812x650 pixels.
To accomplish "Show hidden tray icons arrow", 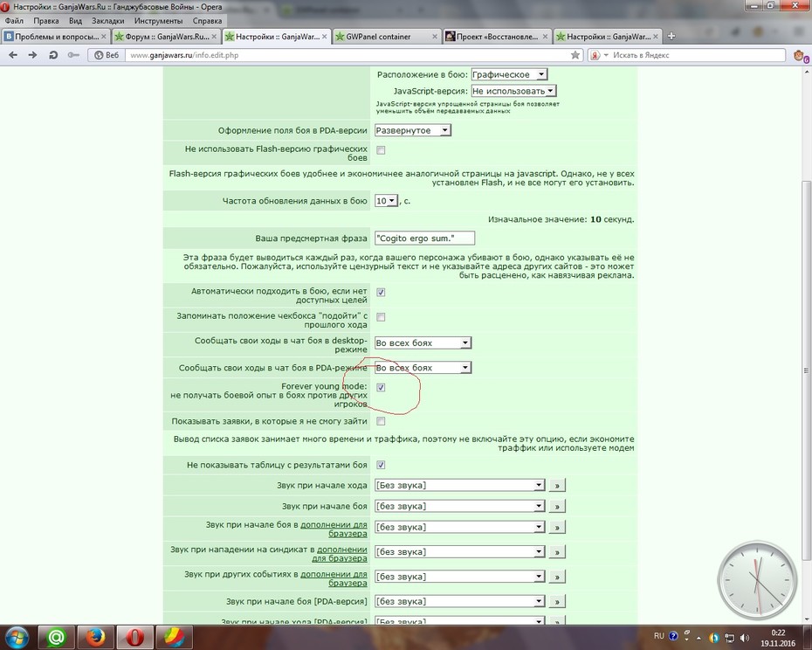I will (698, 638).
